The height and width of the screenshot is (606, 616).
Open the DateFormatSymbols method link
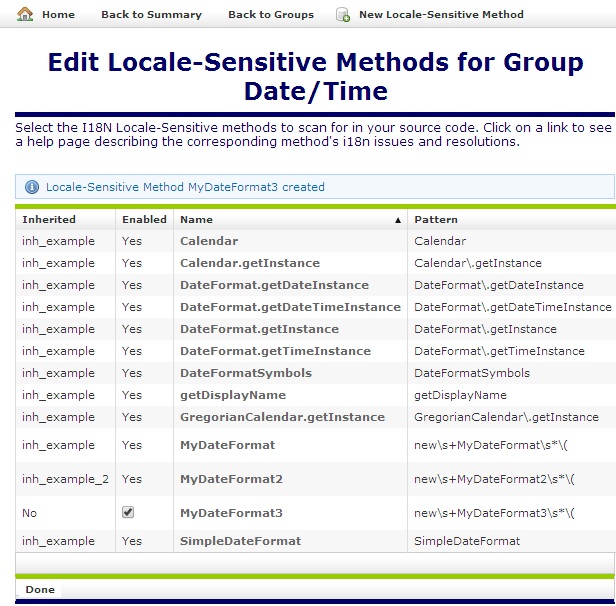tap(246, 373)
